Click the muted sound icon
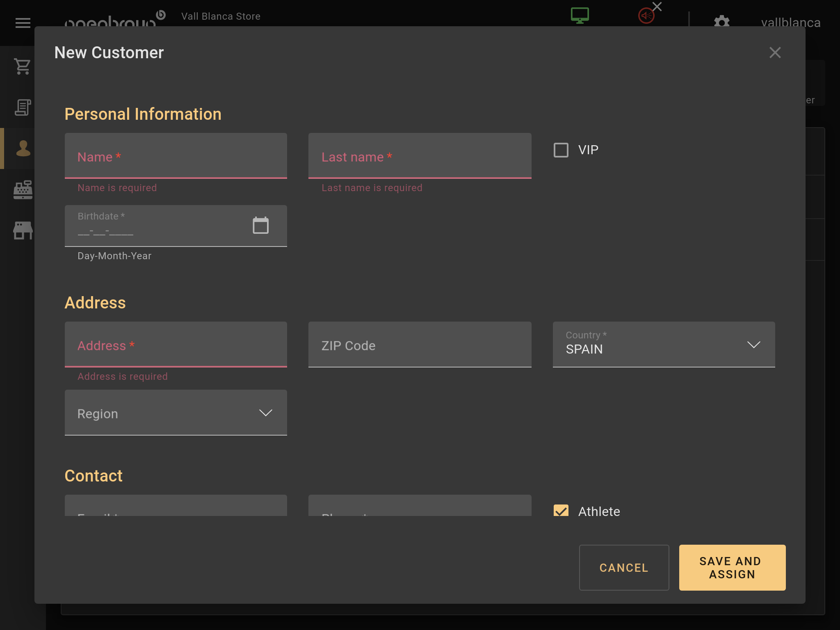Viewport: 840px width, 630px height. (646, 16)
